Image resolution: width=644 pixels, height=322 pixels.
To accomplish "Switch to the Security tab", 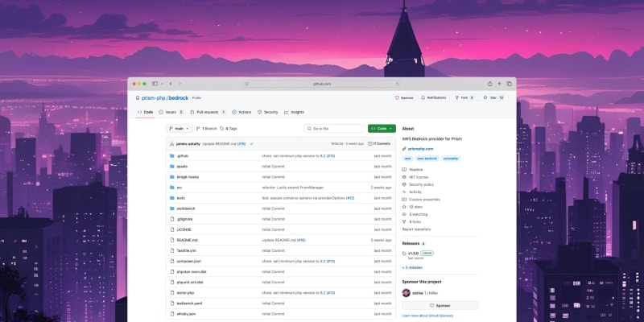I will 268,112.
